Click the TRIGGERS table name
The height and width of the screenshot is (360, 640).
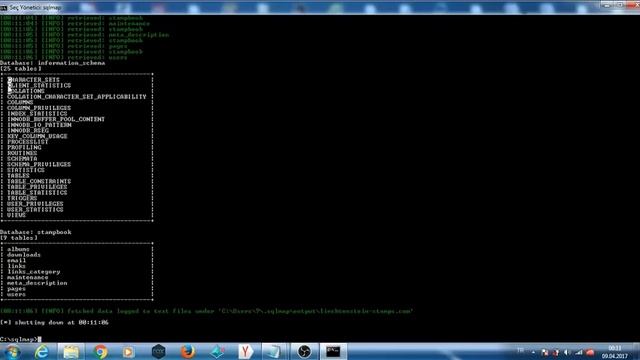click(22, 198)
